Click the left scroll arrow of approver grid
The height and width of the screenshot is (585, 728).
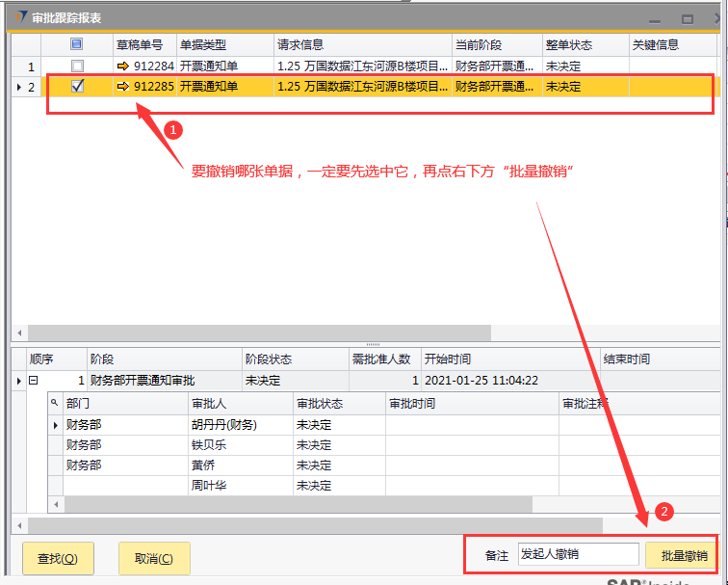coord(56,504)
